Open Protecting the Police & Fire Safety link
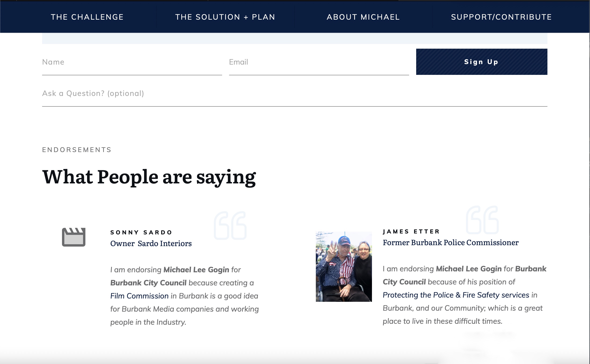 pyautogui.click(x=456, y=295)
